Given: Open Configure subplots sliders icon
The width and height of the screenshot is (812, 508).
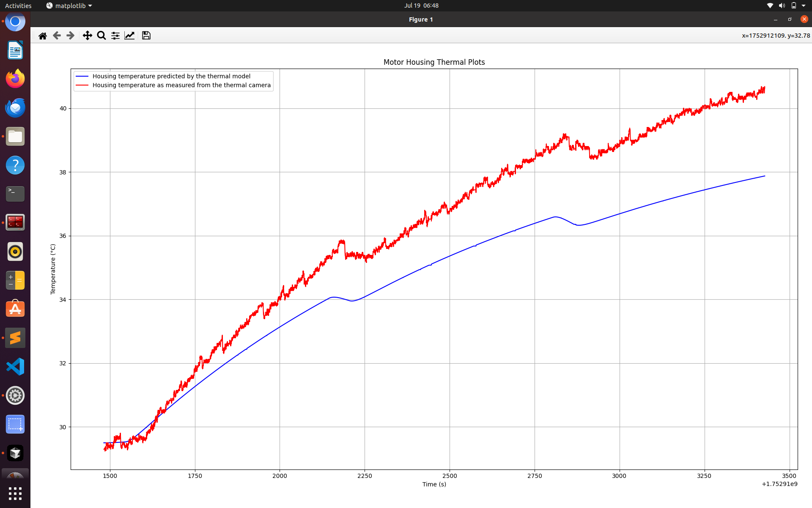Looking at the screenshot, I should point(115,36).
